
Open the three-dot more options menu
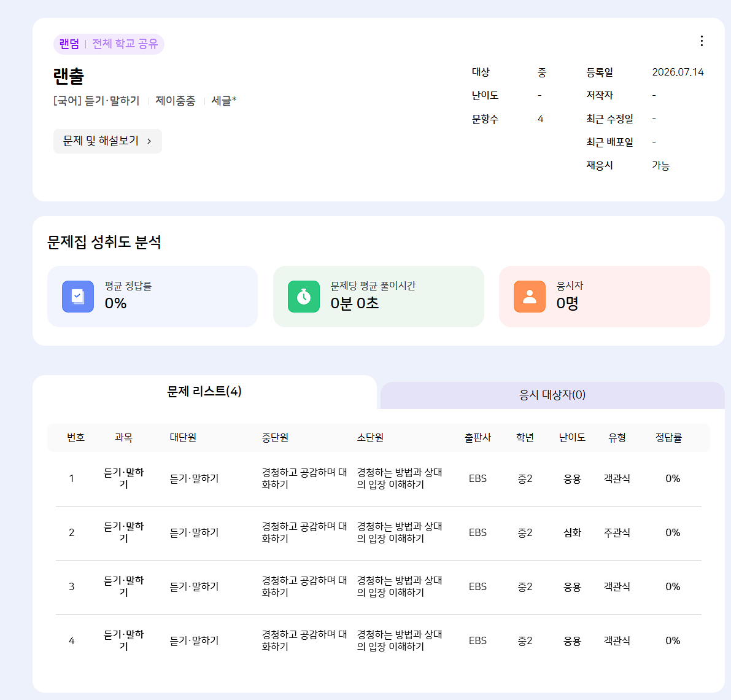pyautogui.click(x=701, y=41)
